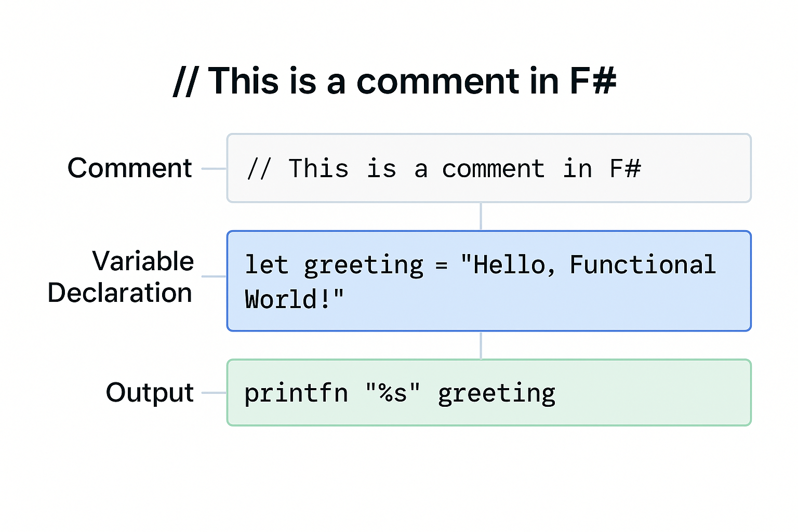Click the "let" keyword in blue box
The image size is (798, 532).
[266, 264]
